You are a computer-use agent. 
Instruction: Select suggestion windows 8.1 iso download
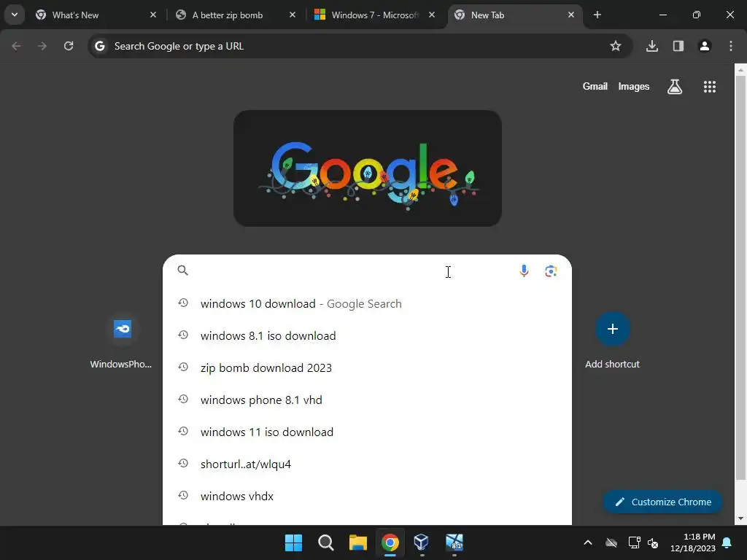(x=368, y=335)
